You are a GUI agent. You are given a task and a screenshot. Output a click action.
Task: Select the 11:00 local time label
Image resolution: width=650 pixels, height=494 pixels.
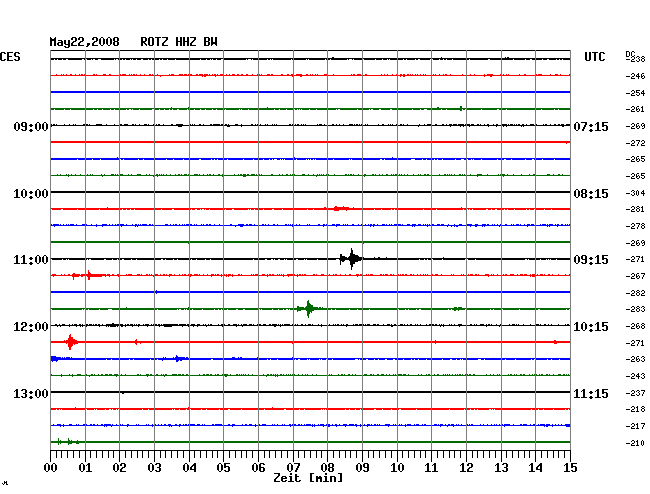pyautogui.click(x=31, y=260)
